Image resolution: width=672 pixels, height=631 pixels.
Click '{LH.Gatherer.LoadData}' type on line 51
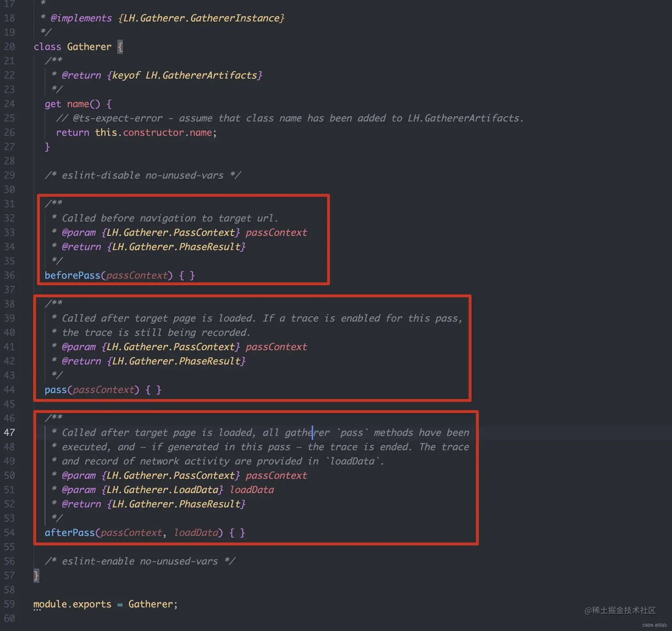[163, 490]
